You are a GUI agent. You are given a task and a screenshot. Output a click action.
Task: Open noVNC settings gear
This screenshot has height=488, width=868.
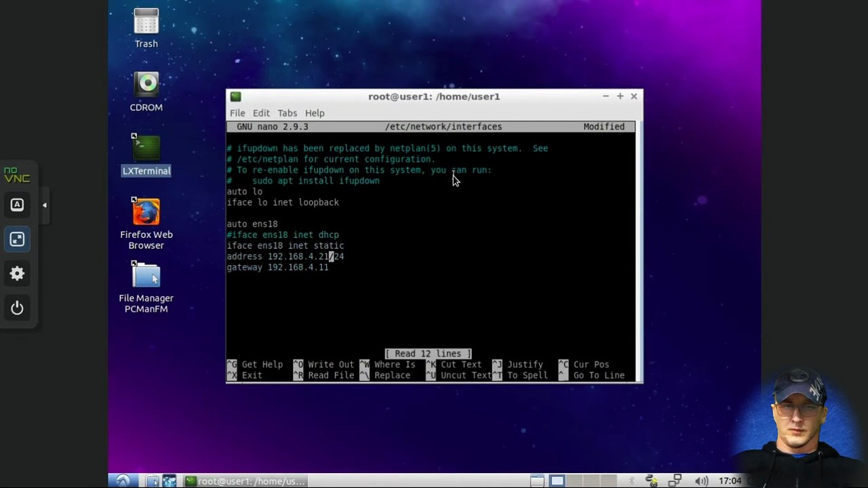tap(17, 274)
